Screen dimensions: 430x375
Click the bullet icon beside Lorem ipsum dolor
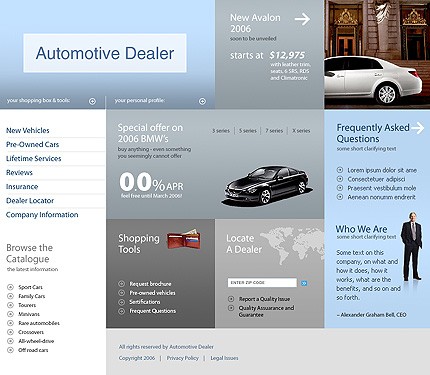(340, 170)
